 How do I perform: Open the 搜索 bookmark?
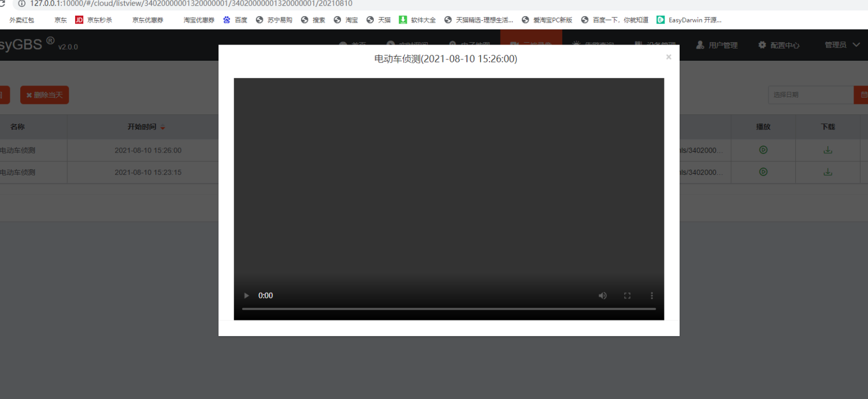tap(313, 20)
